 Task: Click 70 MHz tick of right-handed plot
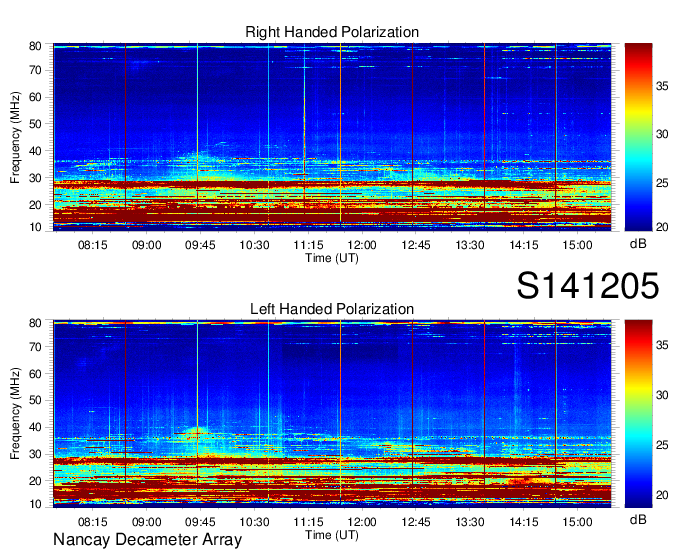click(35, 70)
